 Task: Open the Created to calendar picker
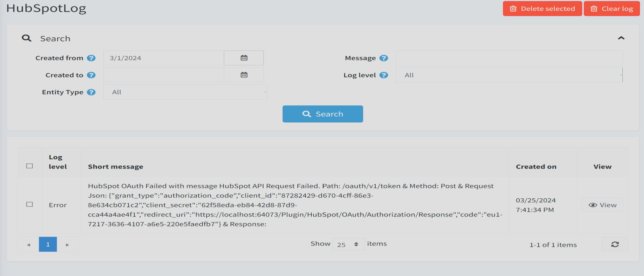244,75
